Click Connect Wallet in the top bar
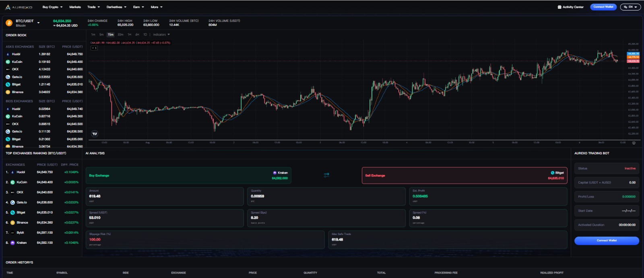Viewport: 644px width, 278px height. pyautogui.click(x=603, y=7)
